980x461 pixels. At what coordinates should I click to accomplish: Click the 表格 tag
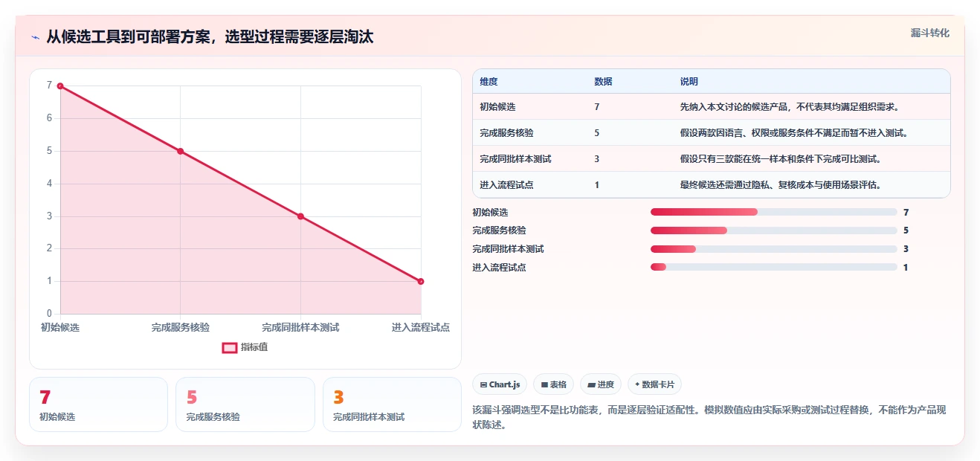tap(553, 384)
